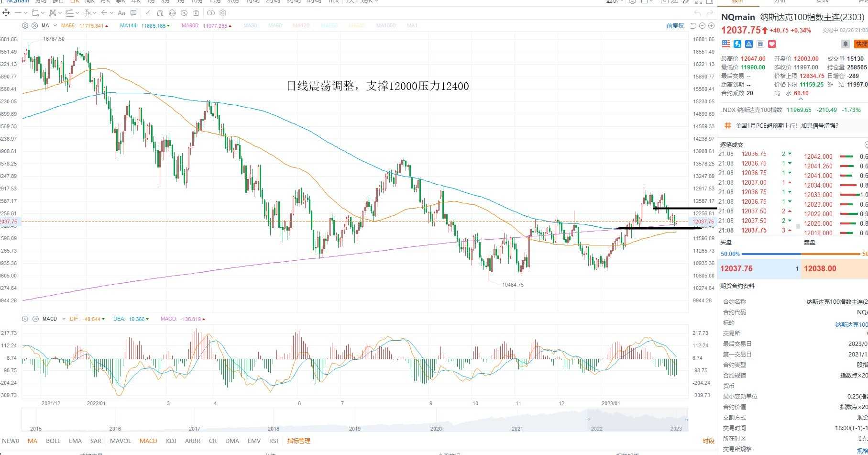868x455 pixels.
Task: Click the comment bubble annotation tool
Action: (133, 13)
